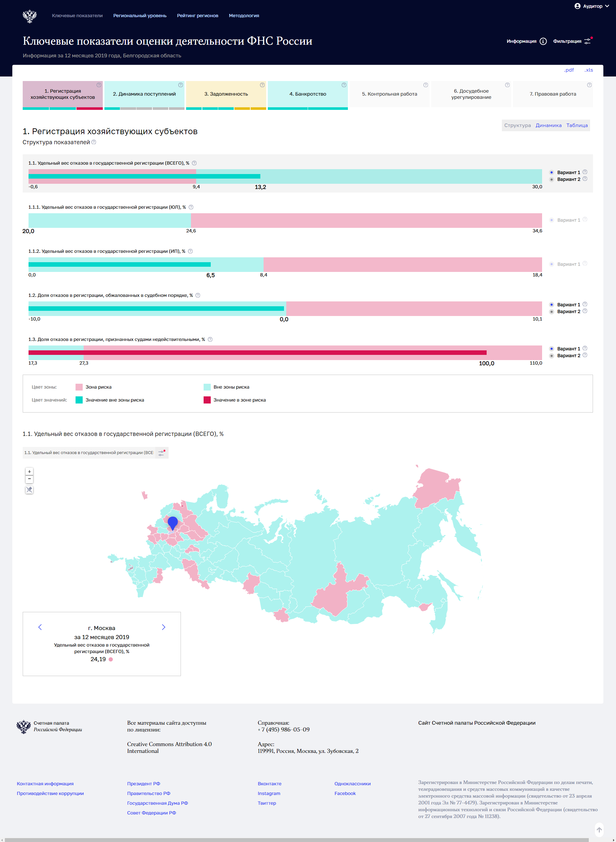The height and width of the screenshot is (842, 616).
Task: Select tab 7. Правовая работа
Action: click(x=552, y=94)
